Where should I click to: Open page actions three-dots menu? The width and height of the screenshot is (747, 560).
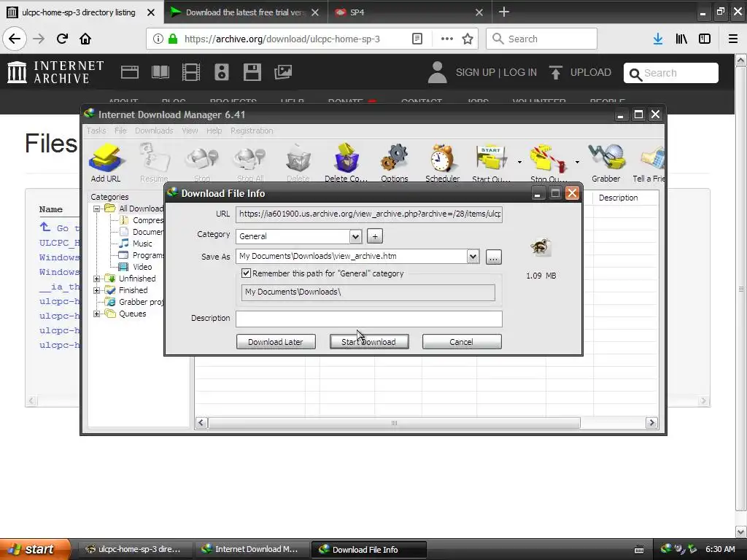tap(447, 39)
